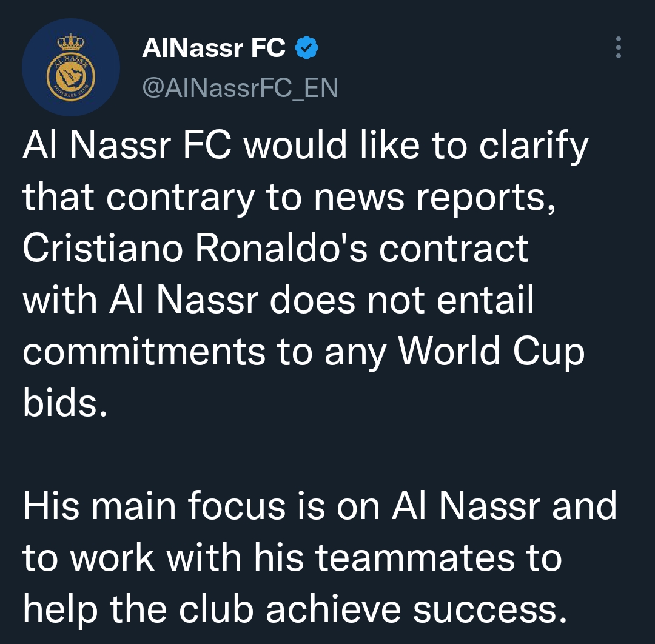Click the phrase "does not entail"
This screenshot has width=655, height=644.
(x=401, y=300)
